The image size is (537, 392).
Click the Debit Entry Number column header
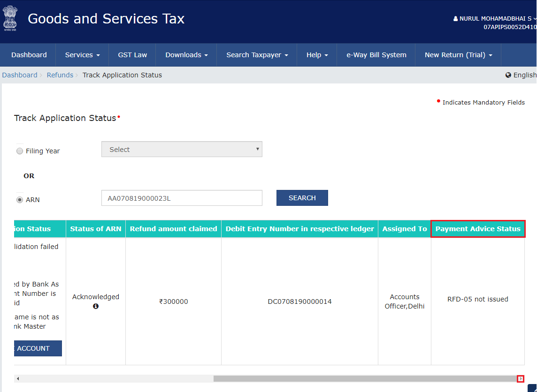point(299,229)
